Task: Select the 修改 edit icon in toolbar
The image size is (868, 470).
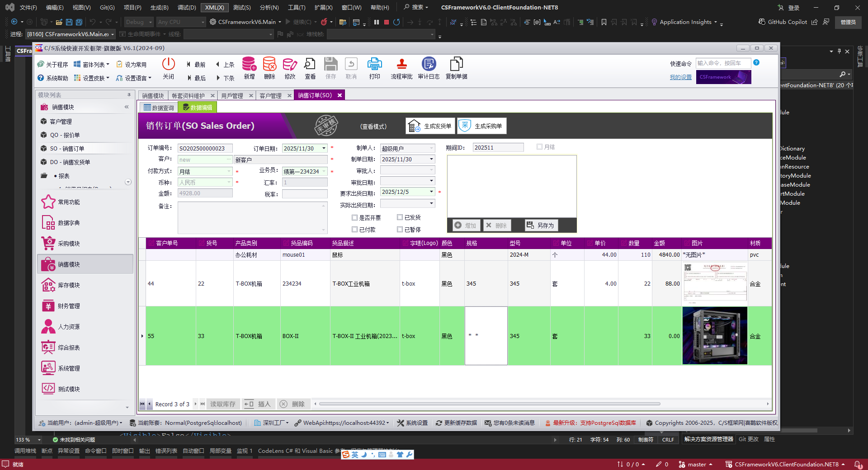Action: [290, 68]
